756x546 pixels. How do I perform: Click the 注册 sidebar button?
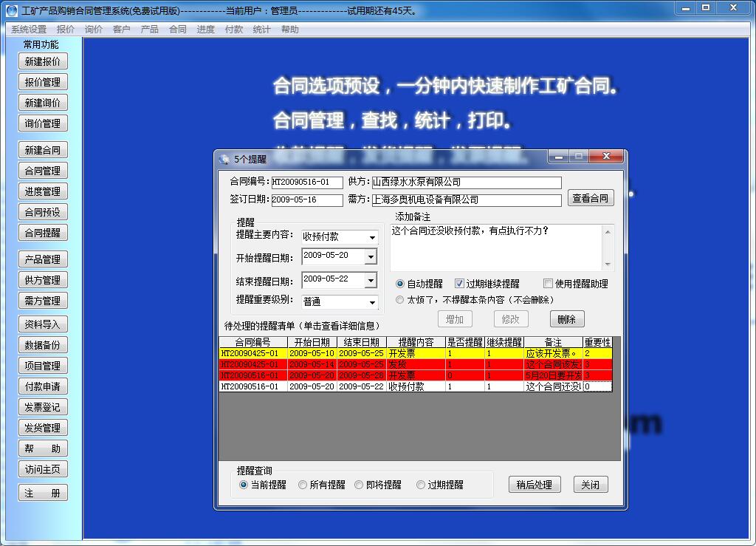(x=43, y=493)
